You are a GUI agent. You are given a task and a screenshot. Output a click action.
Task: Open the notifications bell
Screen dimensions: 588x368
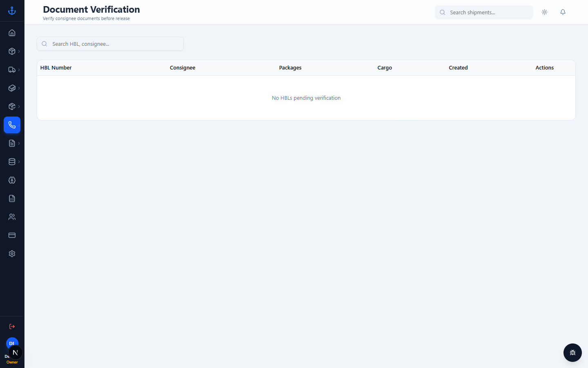[x=563, y=12]
